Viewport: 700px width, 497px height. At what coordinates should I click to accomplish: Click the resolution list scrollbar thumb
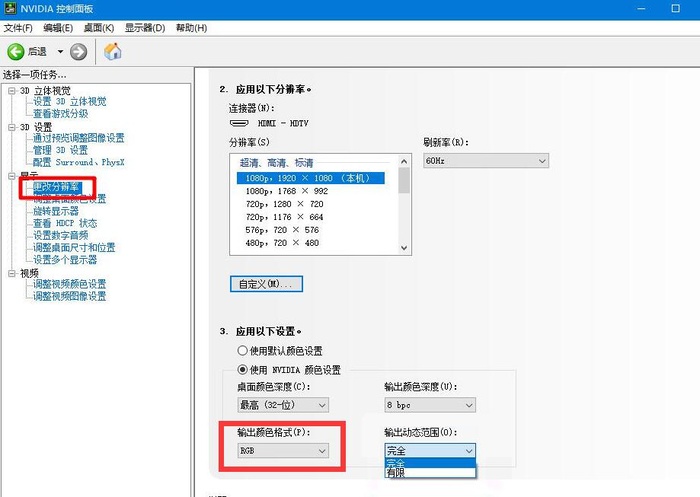click(x=404, y=180)
